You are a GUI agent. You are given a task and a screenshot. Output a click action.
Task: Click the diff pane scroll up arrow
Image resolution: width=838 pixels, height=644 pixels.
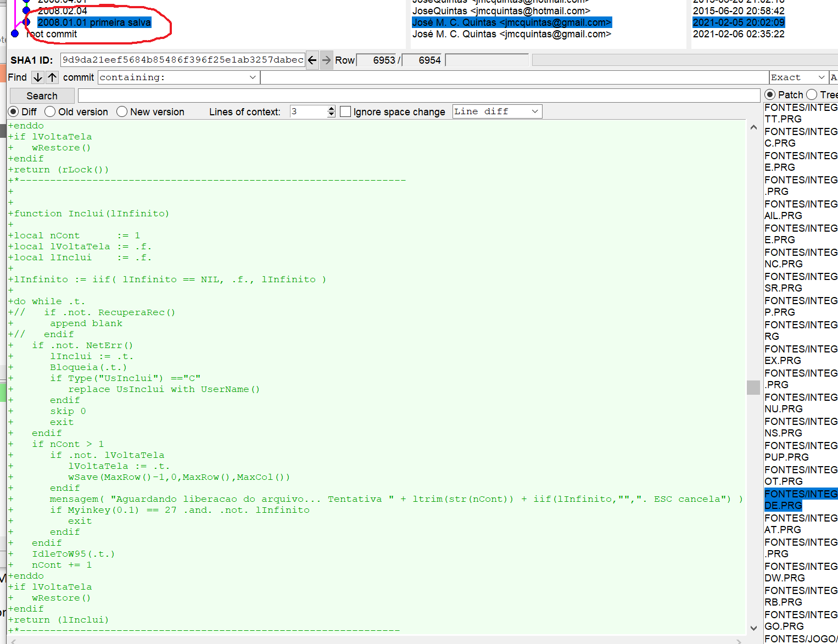pos(753,127)
